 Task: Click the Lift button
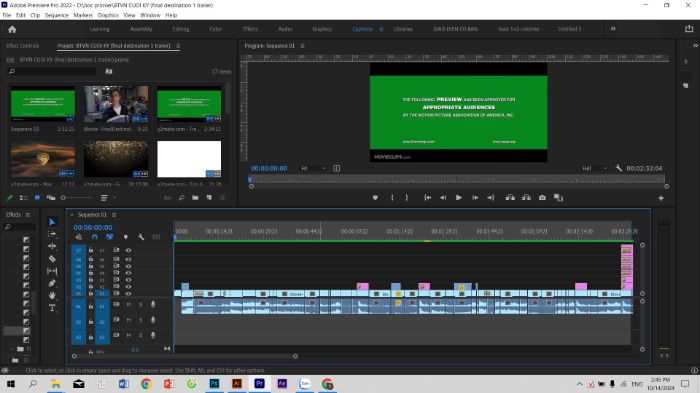pyautogui.click(x=510, y=198)
